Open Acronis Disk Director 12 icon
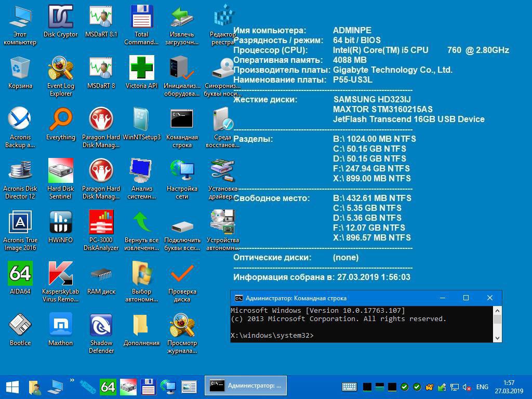This screenshot has width=532, height=399. tap(20, 179)
